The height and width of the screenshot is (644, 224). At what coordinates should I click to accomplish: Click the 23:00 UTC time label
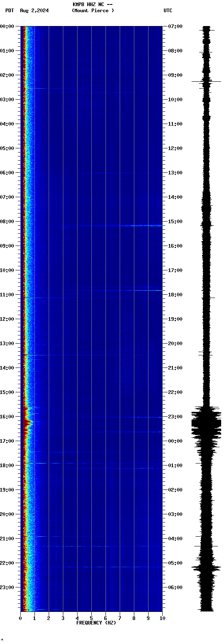(x=175, y=417)
